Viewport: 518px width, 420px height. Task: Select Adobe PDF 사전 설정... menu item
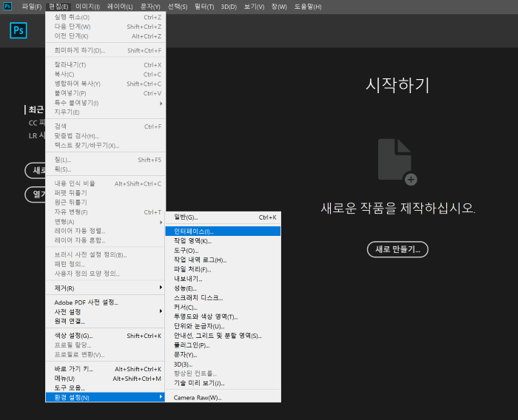pyautogui.click(x=105, y=302)
